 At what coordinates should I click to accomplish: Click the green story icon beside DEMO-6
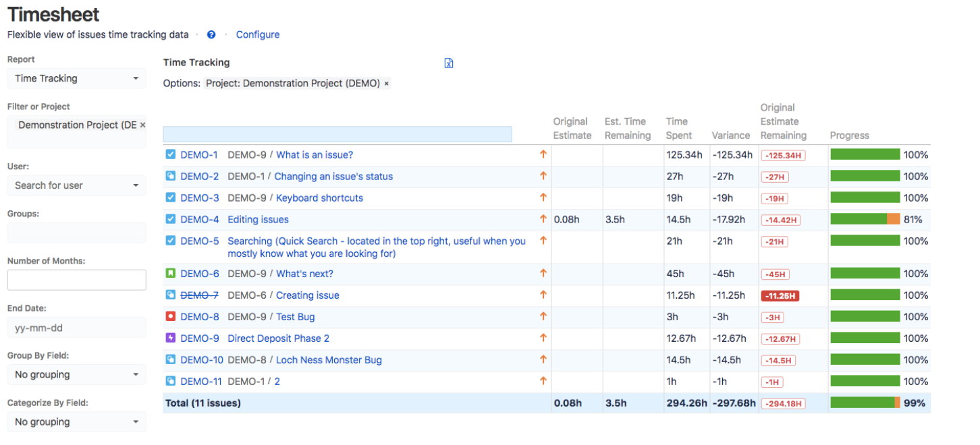click(169, 273)
